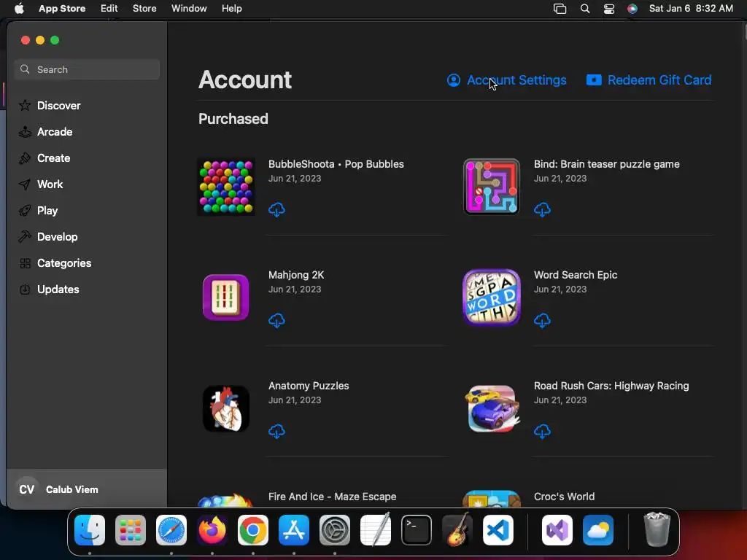Open Bind puzzle game app icon

coord(492,187)
